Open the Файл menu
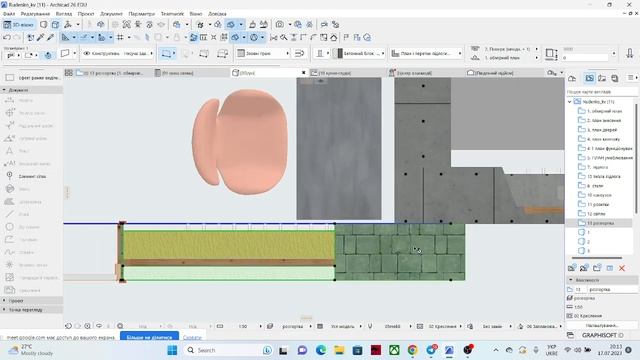The height and width of the screenshot is (360, 640). pyautogui.click(x=9, y=13)
